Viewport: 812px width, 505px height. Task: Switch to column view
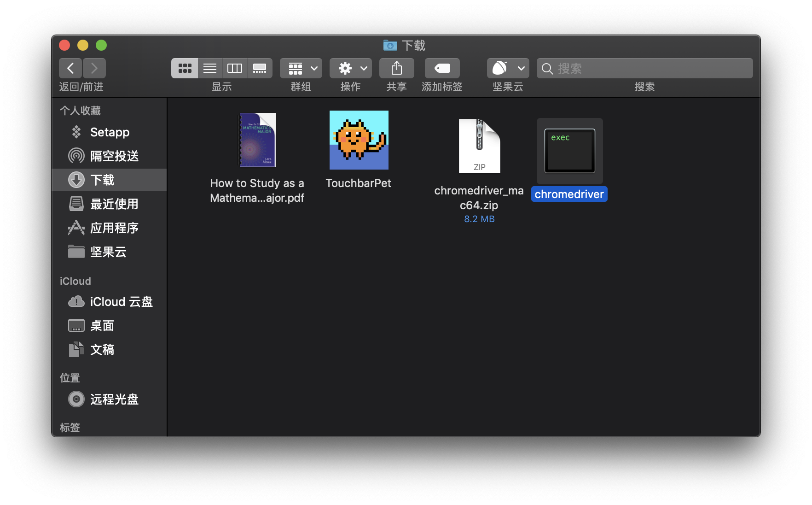pyautogui.click(x=234, y=68)
